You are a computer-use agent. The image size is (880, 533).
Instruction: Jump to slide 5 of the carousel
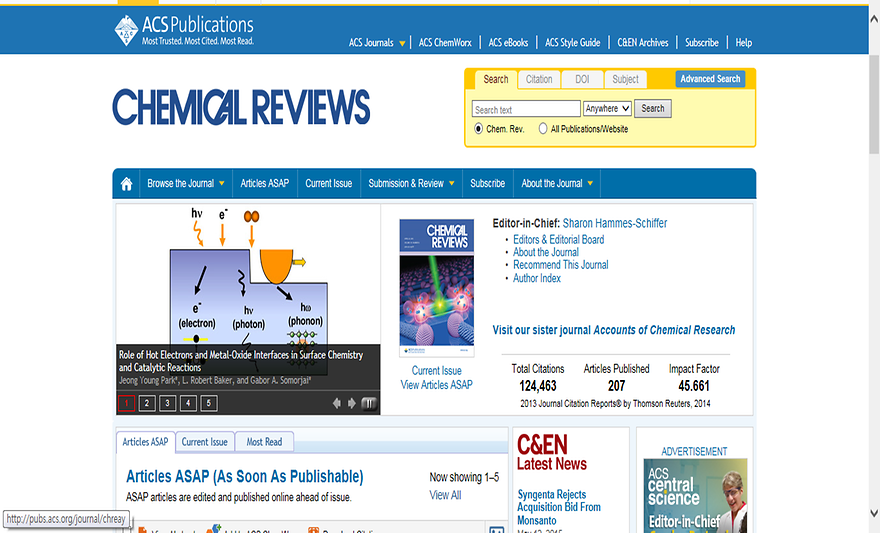point(208,403)
